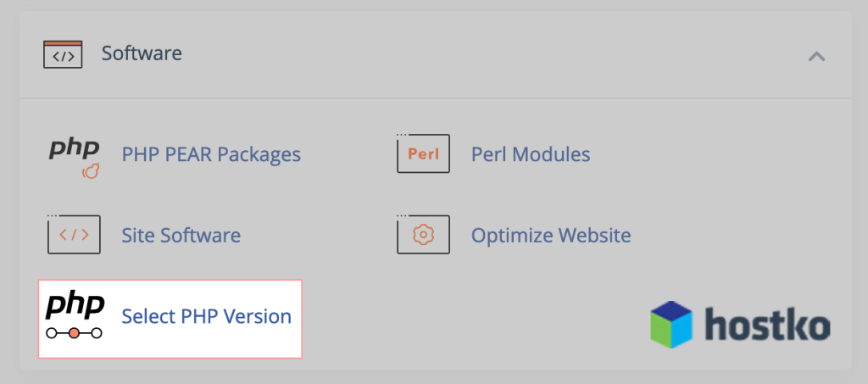
Task: Click the Optimize Website gear icon
Action: click(x=423, y=235)
